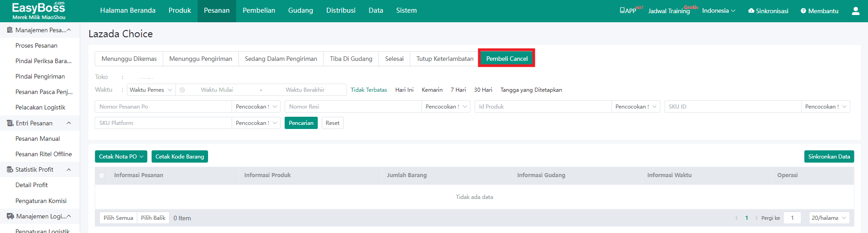Open the Membantu help icon
This screenshot has height=233, width=868.
coord(803,11)
